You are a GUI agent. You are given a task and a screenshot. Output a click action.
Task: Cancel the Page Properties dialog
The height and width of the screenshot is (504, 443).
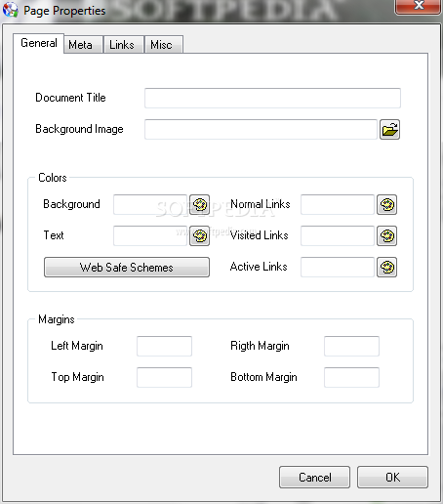point(314,477)
